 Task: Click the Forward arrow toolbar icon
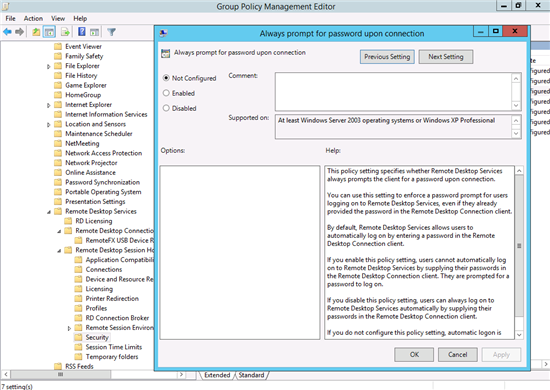(20, 32)
